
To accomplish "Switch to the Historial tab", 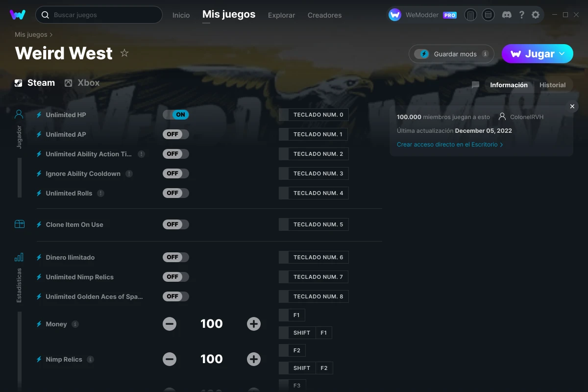I will click(552, 85).
